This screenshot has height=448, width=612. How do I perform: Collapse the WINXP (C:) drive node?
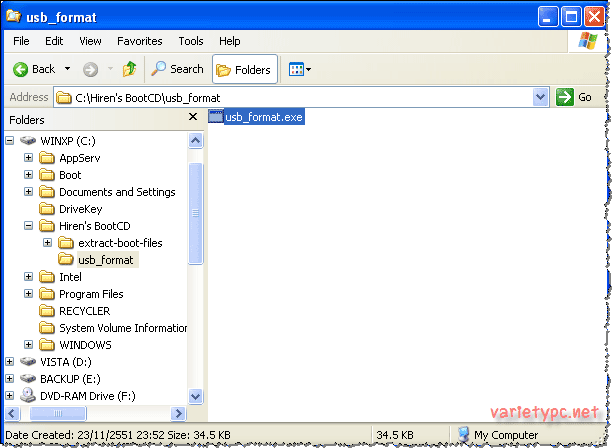click(x=10, y=140)
